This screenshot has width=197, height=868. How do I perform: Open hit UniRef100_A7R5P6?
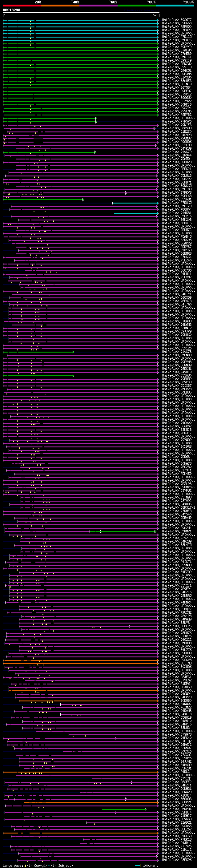point(177,121)
